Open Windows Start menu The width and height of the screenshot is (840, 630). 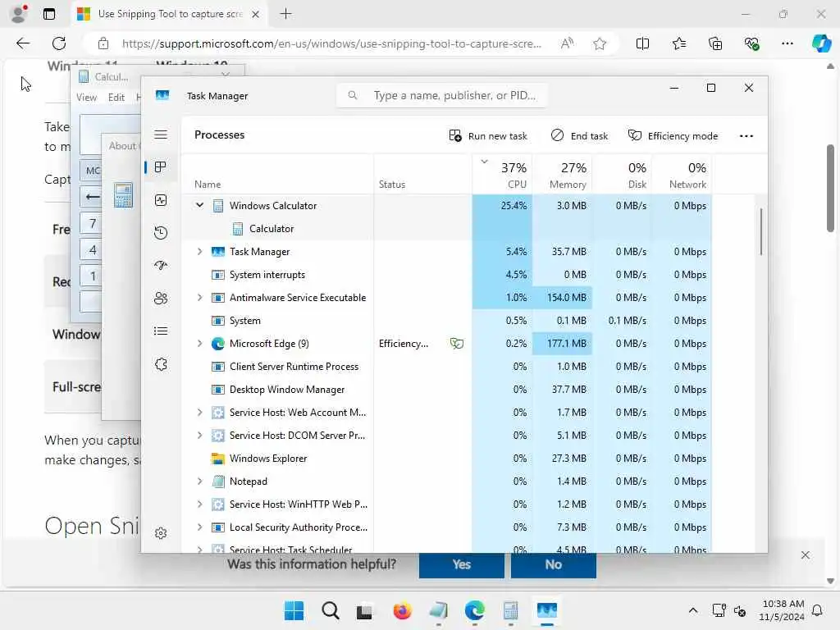pos(294,610)
